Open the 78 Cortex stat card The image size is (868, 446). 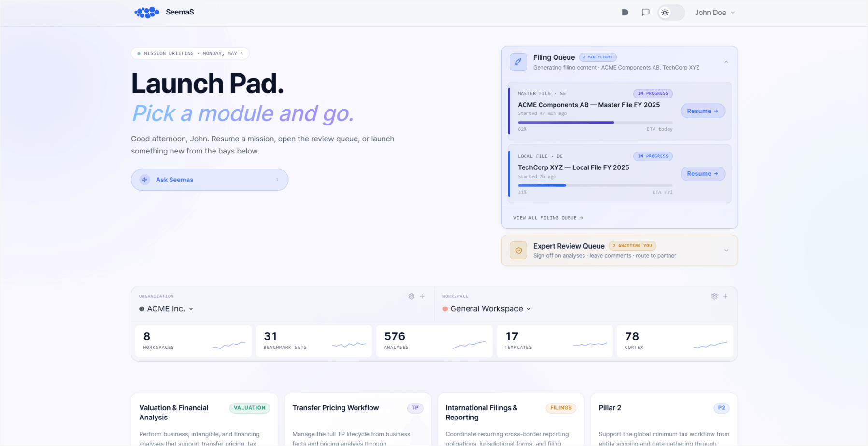[x=675, y=341]
